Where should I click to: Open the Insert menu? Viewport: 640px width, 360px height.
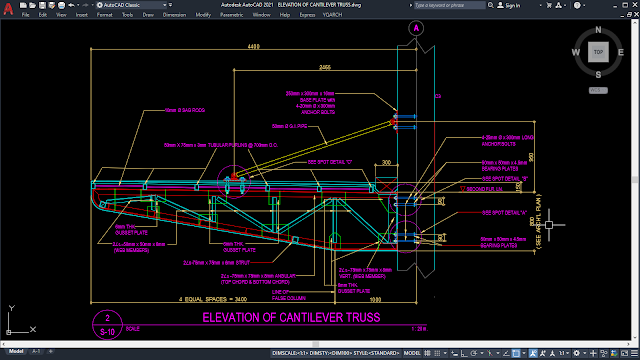click(82, 15)
